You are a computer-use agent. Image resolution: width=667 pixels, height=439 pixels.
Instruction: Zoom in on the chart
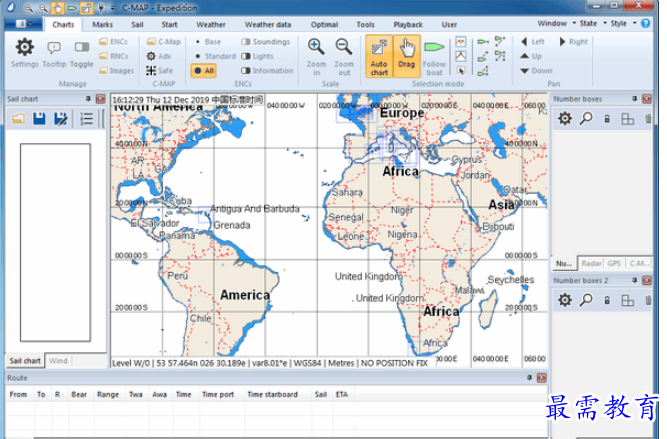[x=316, y=57]
